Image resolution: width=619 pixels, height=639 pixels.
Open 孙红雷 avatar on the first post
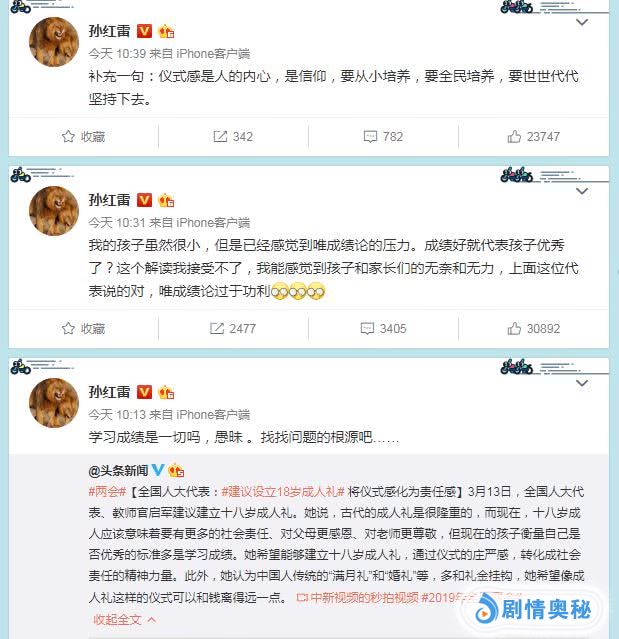[x=54, y=42]
